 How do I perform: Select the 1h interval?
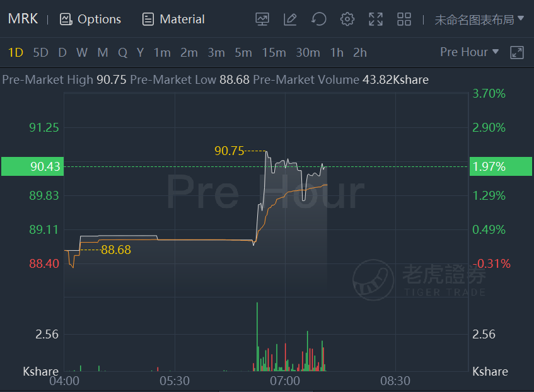coord(337,52)
